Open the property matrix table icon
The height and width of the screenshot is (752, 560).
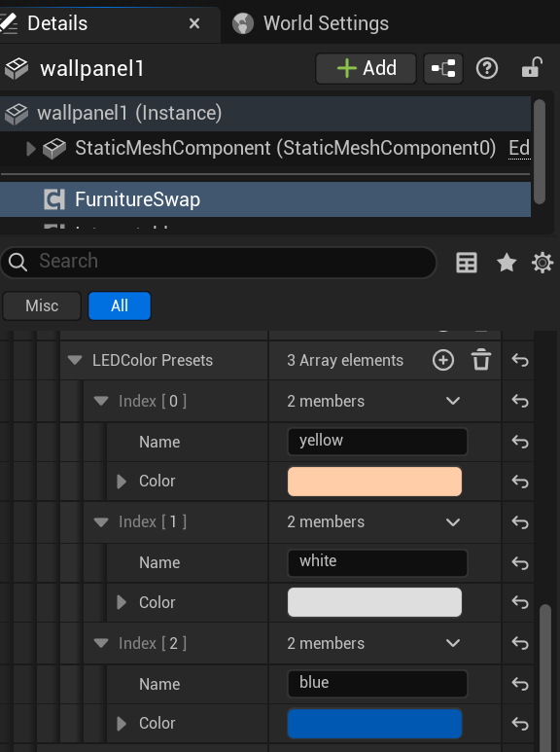467,263
